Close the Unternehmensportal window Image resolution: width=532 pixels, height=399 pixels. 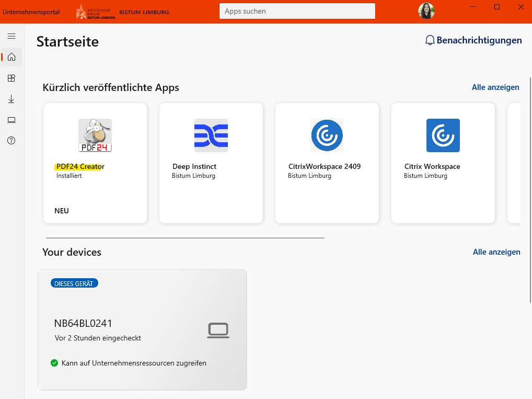pos(521,7)
